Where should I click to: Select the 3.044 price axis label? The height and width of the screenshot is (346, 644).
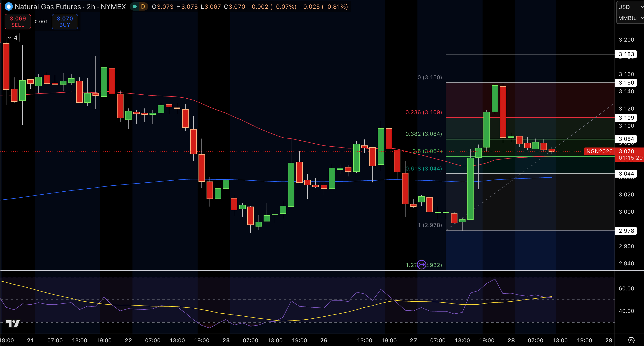coord(626,173)
